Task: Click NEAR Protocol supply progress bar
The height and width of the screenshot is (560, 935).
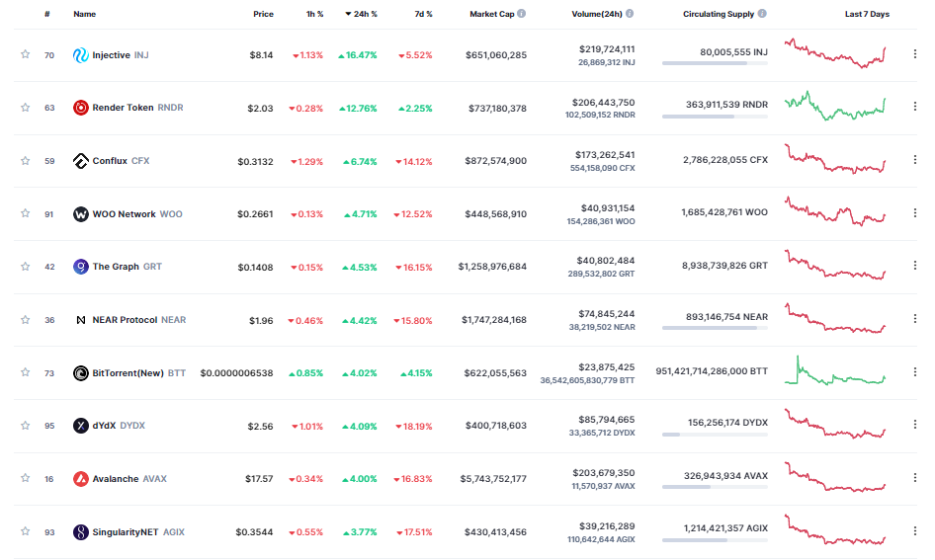Action: click(x=715, y=328)
